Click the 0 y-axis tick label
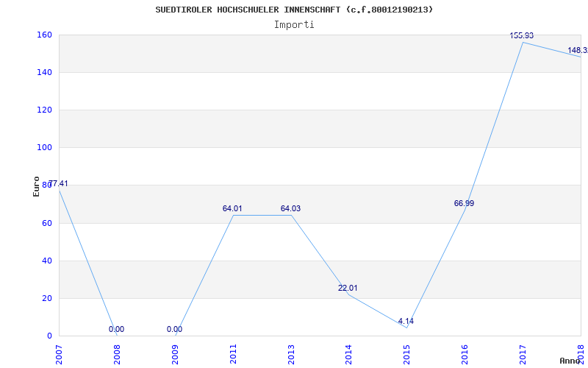This screenshot has height=368, width=588. click(49, 336)
